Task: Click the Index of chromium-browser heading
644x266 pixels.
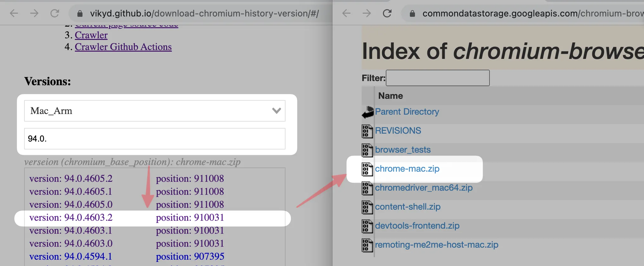Action: coord(503,51)
